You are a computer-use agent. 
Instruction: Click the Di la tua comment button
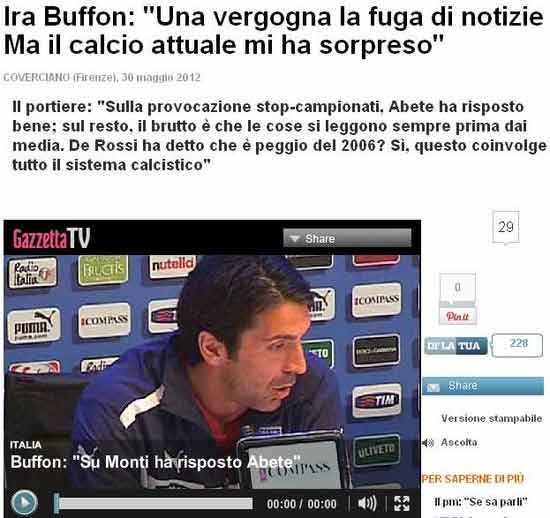(456, 346)
